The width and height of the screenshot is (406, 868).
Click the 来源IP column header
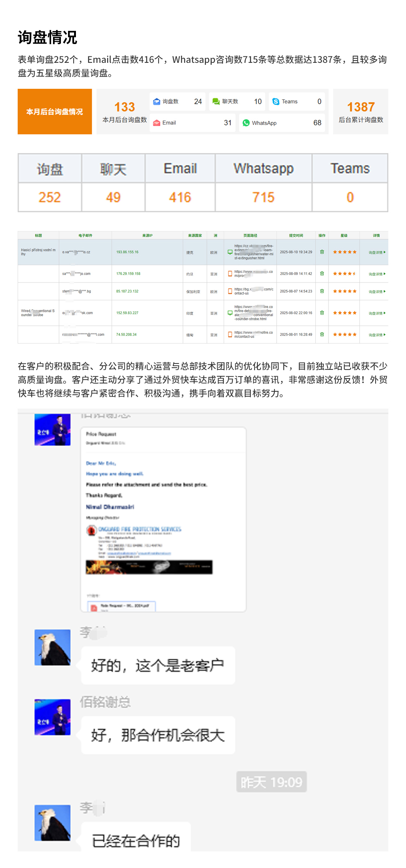(x=147, y=236)
